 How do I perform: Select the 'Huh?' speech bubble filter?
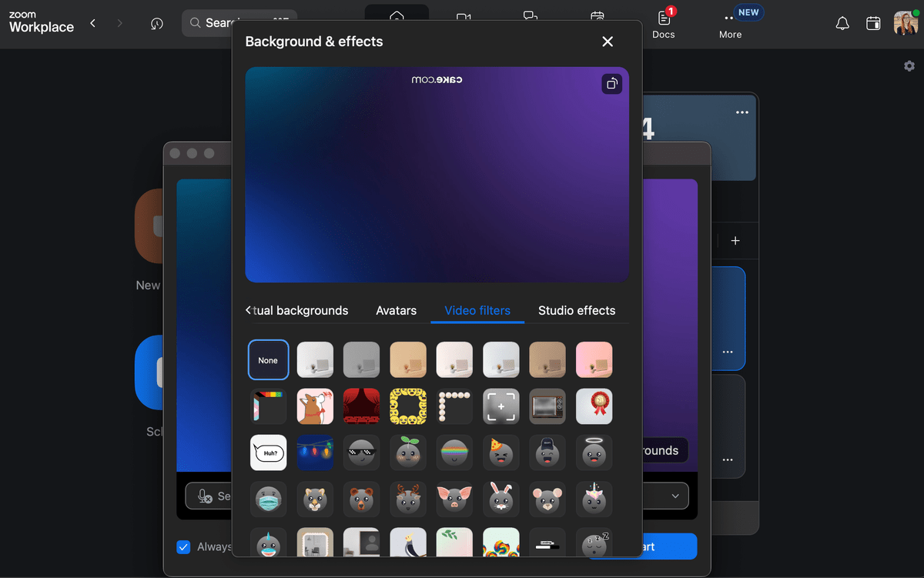(268, 453)
